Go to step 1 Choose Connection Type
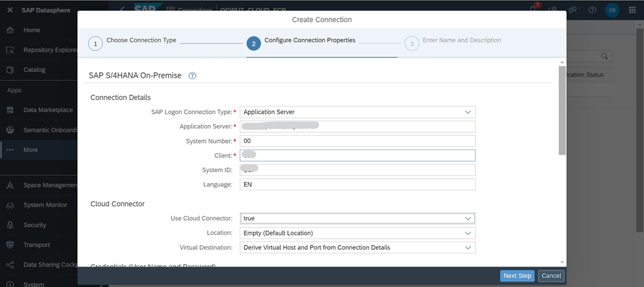Screen dimensions: 644x287 (x=132, y=42)
